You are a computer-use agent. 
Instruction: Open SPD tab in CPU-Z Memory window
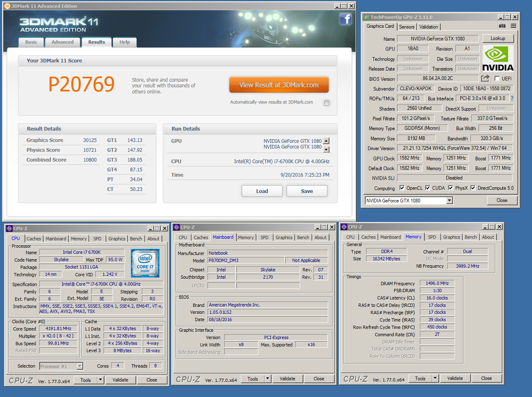(432, 237)
